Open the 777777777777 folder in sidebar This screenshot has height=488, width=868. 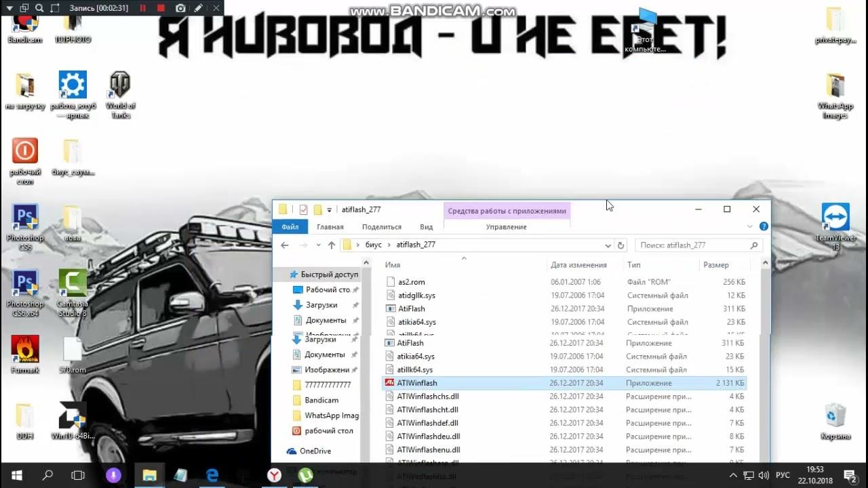coord(321,384)
